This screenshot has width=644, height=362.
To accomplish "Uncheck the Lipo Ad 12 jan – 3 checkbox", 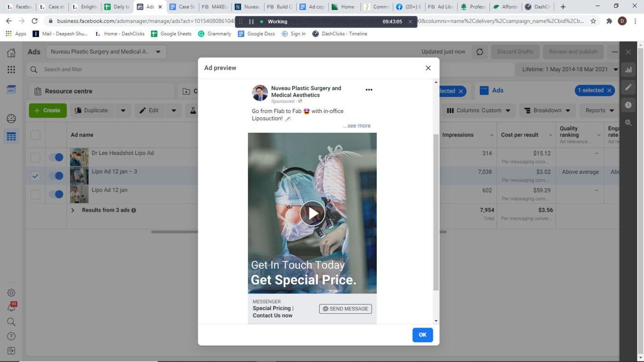I will pos(35,176).
